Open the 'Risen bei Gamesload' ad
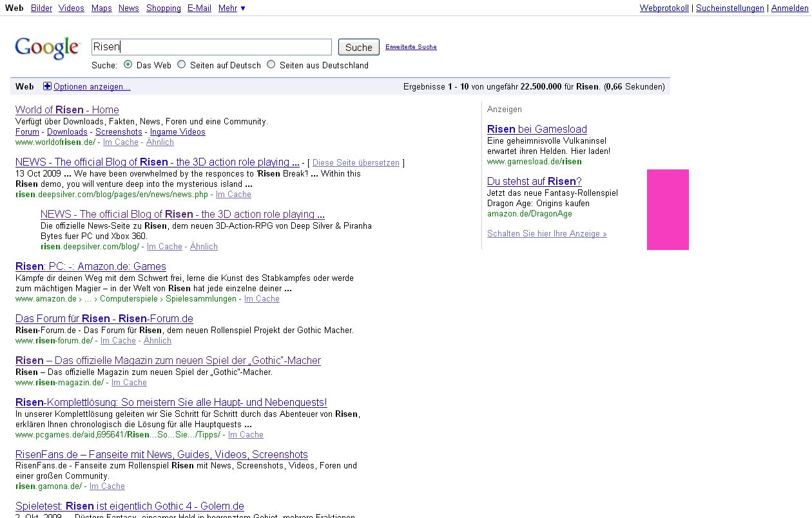This screenshot has height=518, width=812. [537, 129]
